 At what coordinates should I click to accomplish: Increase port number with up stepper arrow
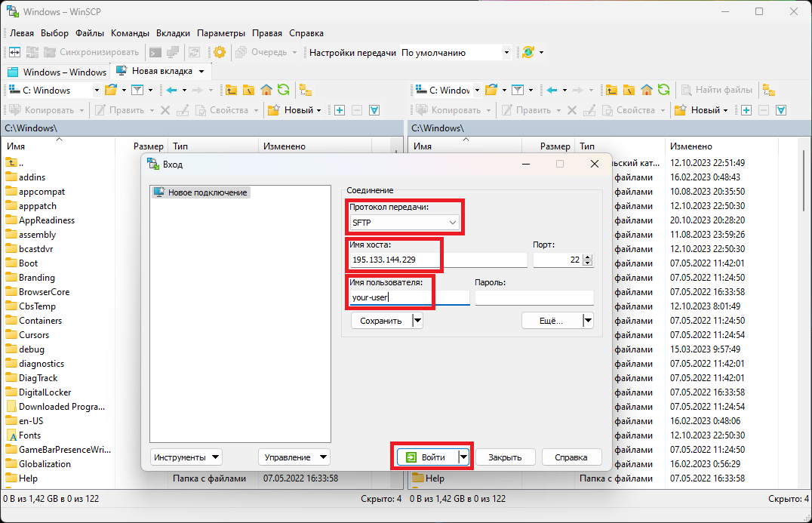(x=589, y=257)
